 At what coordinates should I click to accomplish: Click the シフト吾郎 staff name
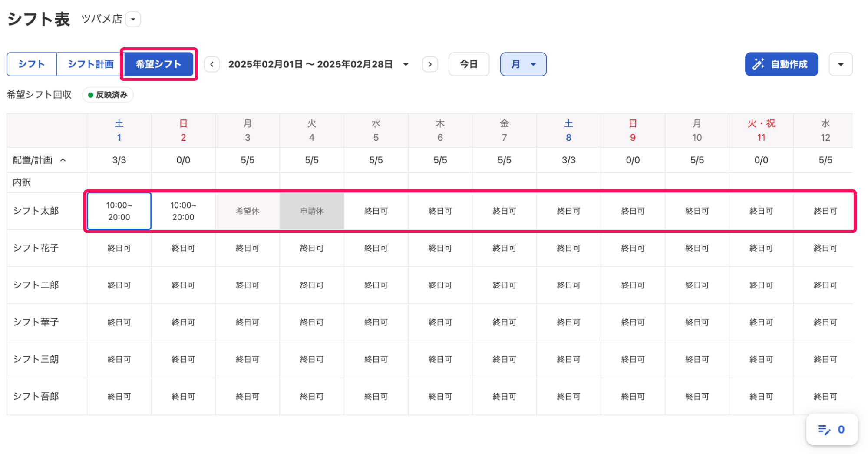36,396
